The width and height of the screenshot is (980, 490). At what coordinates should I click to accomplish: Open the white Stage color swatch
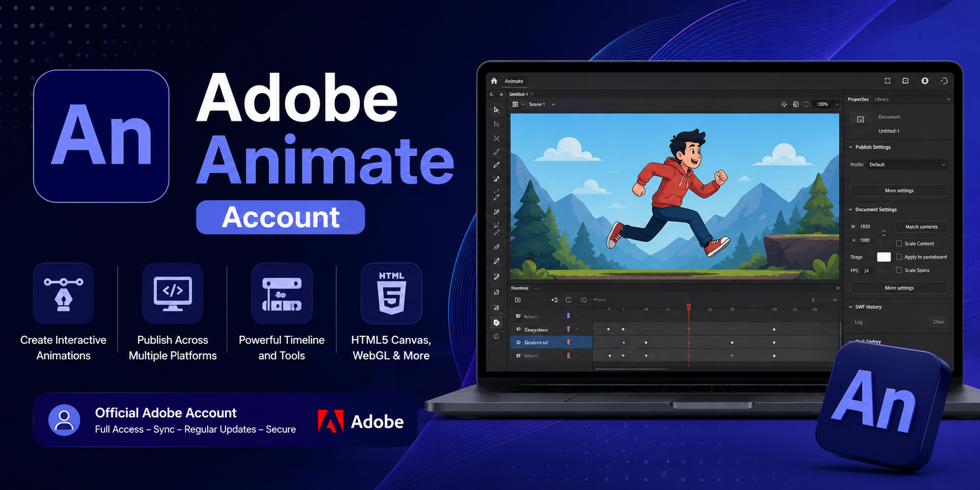[x=884, y=257]
